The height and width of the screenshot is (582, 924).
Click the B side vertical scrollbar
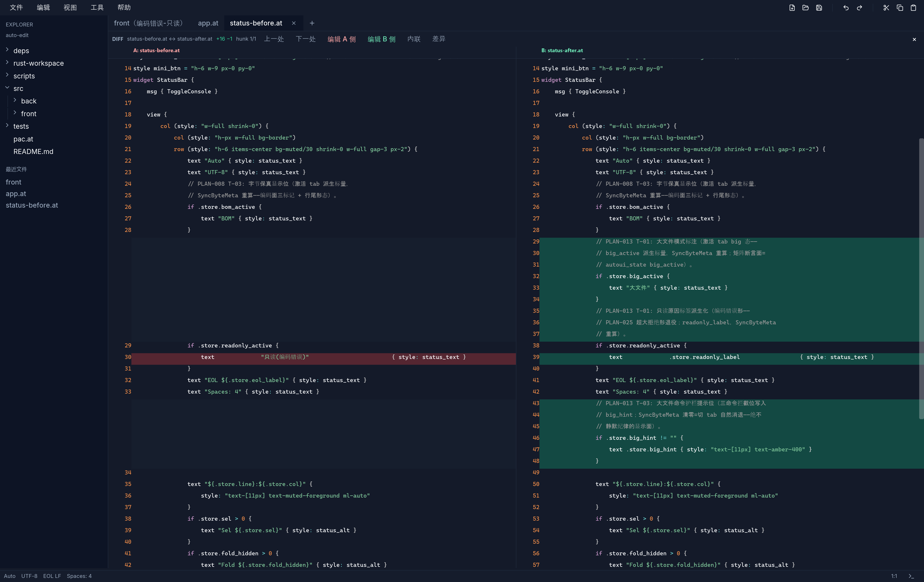921,278
